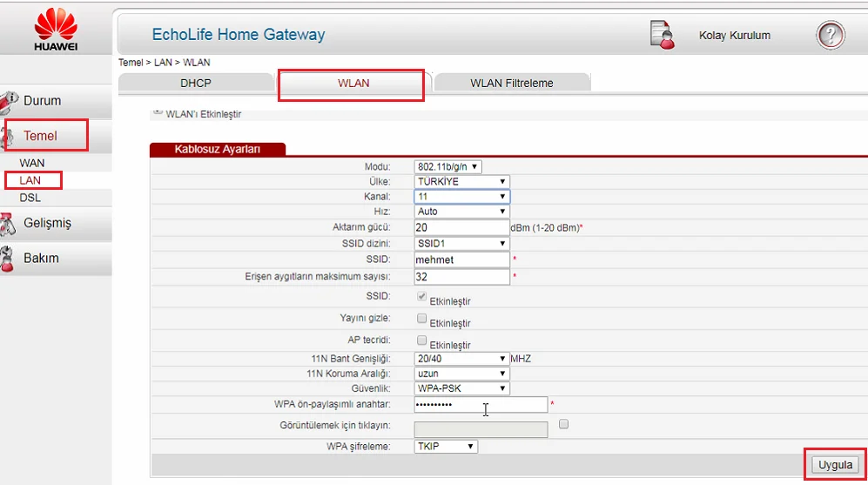
Task: Open the WPA şifreleme TKIP dropdown
Action: [446, 447]
